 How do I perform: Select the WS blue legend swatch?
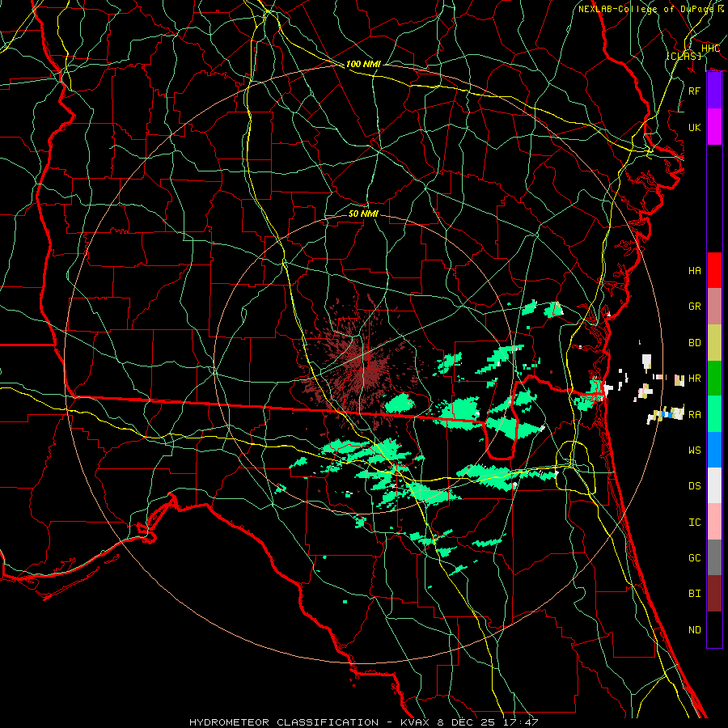click(x=714, y=450)
